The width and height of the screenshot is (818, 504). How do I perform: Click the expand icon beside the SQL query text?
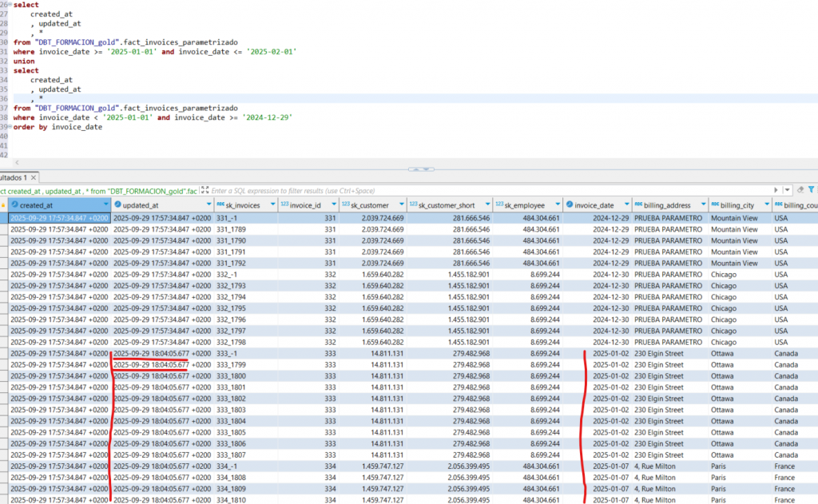204,191
